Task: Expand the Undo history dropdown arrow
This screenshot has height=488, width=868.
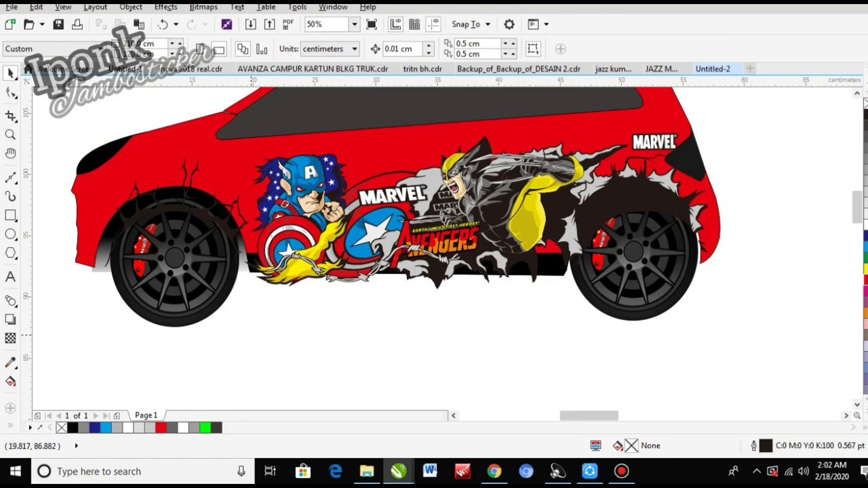Action: pos(176,24)
